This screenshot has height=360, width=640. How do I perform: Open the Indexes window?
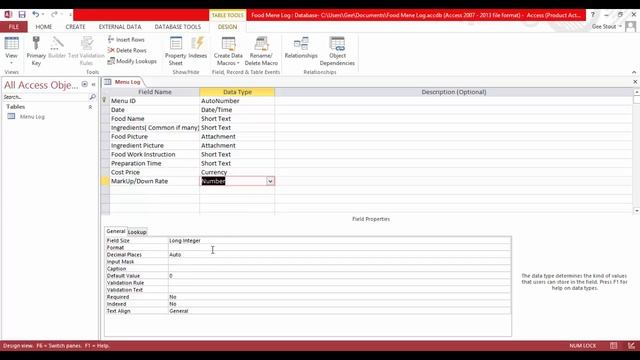pyautogui.click(x=198, y=47)
